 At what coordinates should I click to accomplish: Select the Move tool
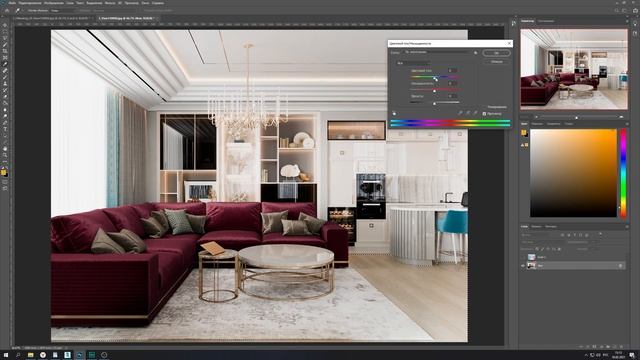[5, 25]
